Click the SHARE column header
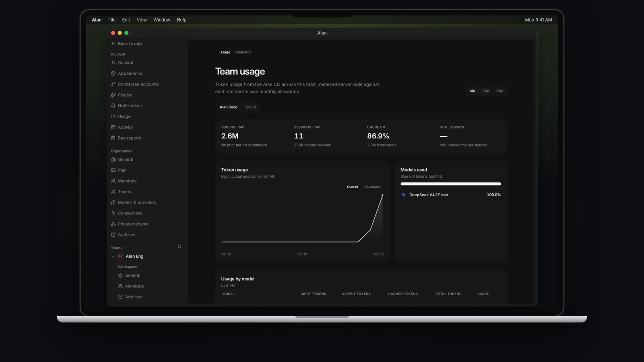Viewport: 644px width, 362px height. [x=483, y=294]
